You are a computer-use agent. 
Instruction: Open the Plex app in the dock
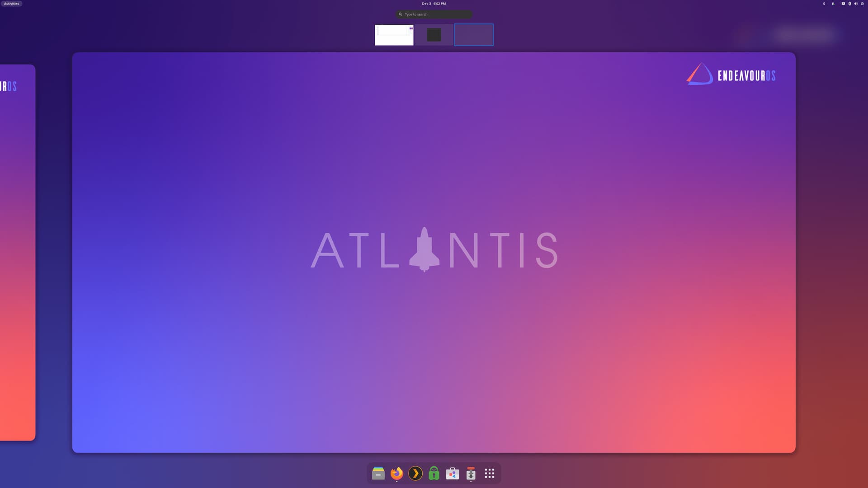click(x=415, y=473)
